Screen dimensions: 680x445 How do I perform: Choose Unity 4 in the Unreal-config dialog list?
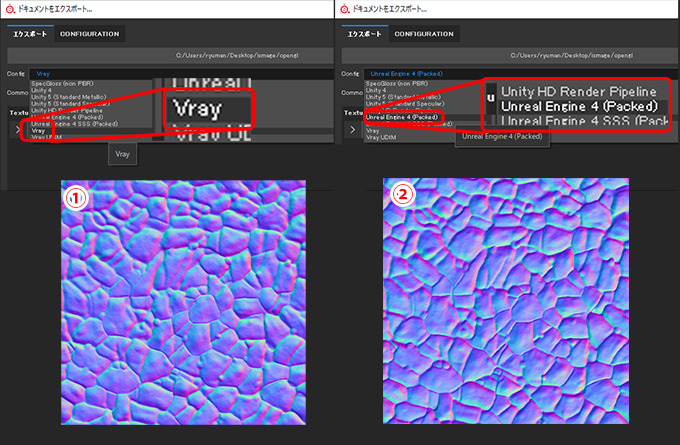pos(376,90)
